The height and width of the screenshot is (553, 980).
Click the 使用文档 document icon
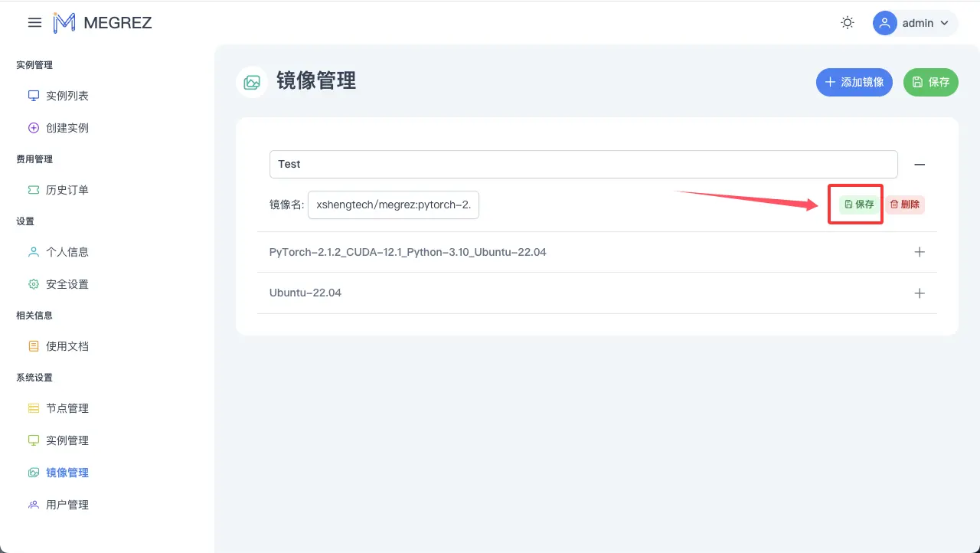pyautogui.click(x=34, y=346)
